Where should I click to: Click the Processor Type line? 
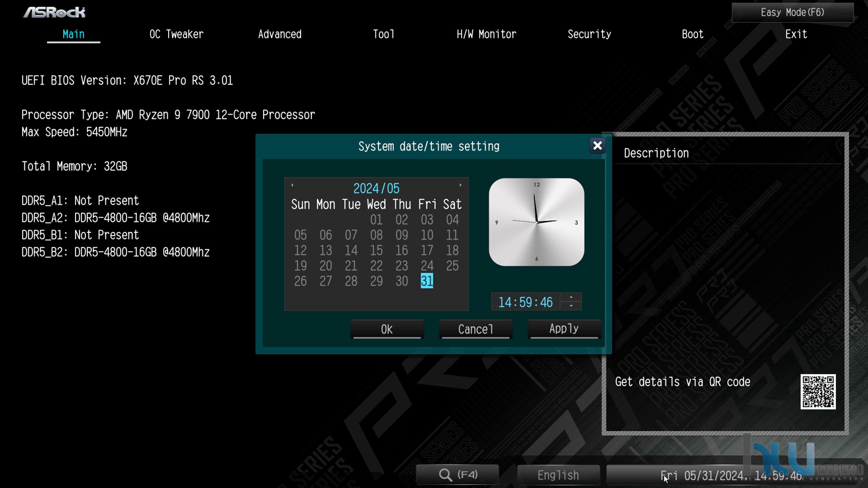click(x=168, y=115)
